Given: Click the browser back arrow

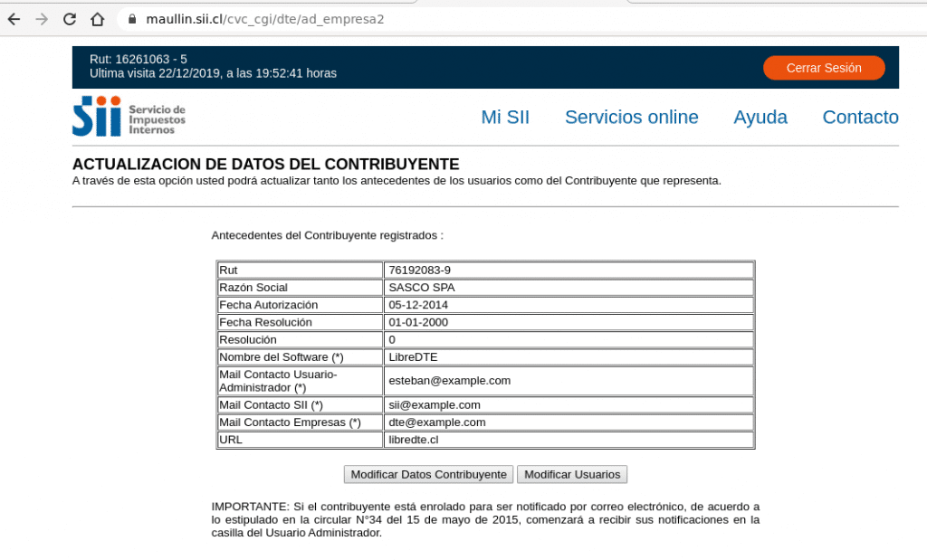Looking at the screenshot, I should click(x=14, y=17).
